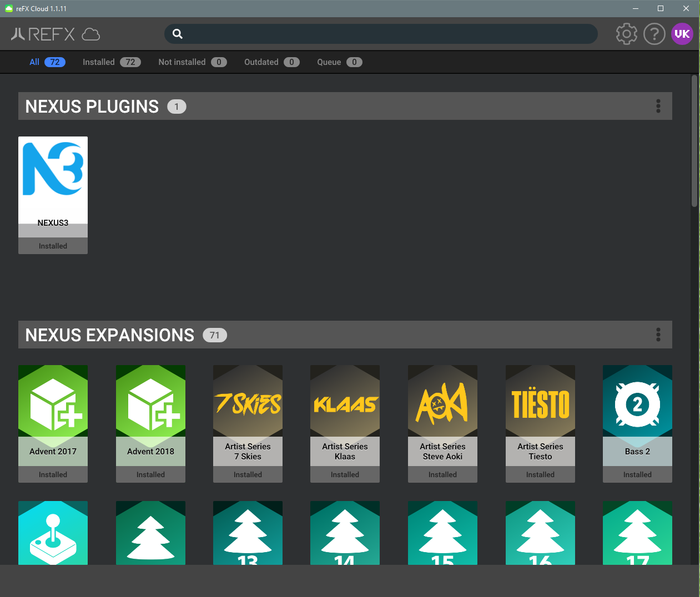Select the Christmas tree 14 expansion

tap(345, 533)
